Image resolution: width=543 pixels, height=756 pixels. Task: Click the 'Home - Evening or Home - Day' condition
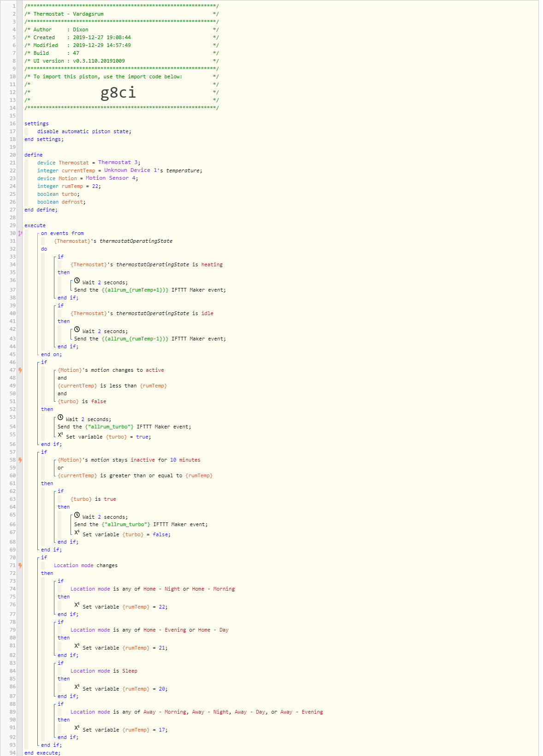point(149,630)
